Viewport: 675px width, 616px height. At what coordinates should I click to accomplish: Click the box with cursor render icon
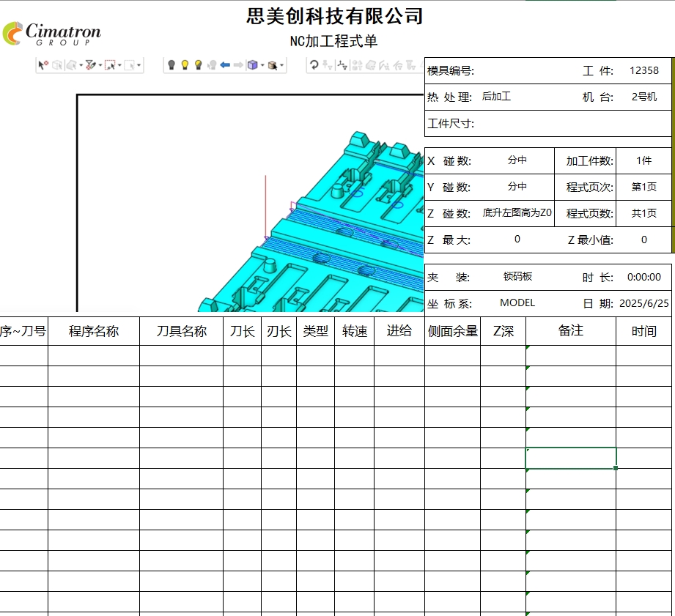[273, 65]
